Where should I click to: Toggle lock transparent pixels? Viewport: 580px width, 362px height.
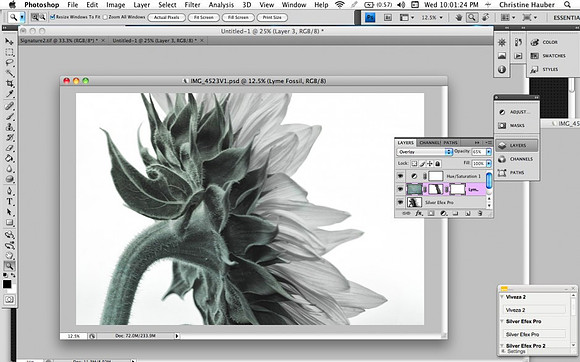[x=414, y=163]
